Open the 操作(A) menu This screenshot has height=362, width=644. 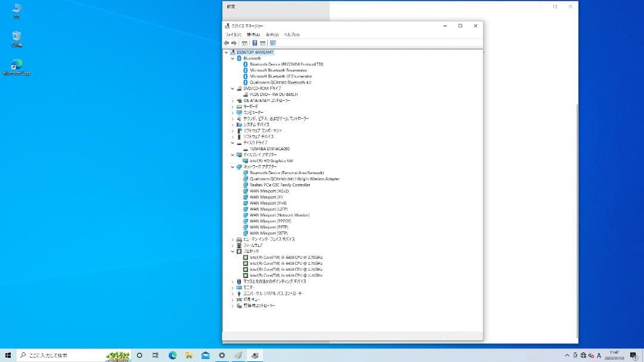click(x=252, y=35)
